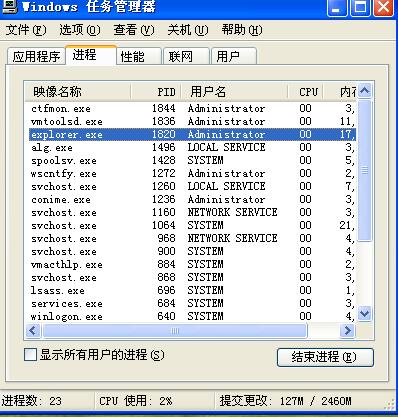This screenshot has width=398, height=417.
Task: Select the wscntfy.exe process row
Action: click(192, 173)
